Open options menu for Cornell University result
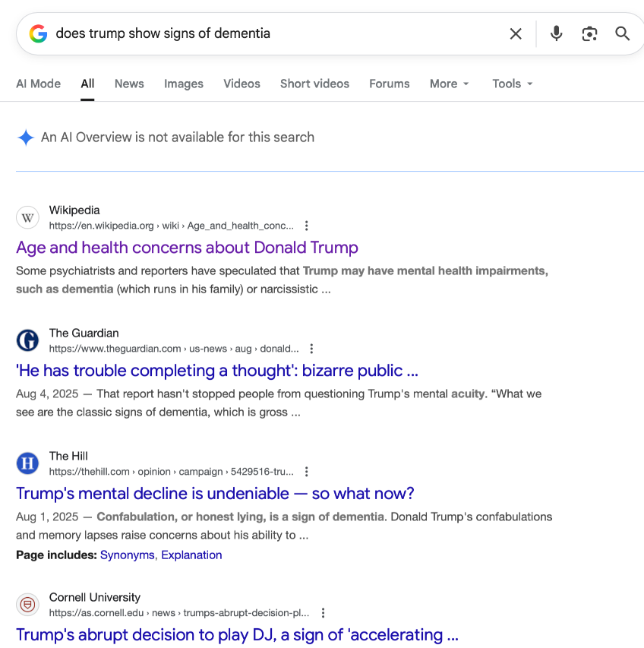 [x=323, y=613]
